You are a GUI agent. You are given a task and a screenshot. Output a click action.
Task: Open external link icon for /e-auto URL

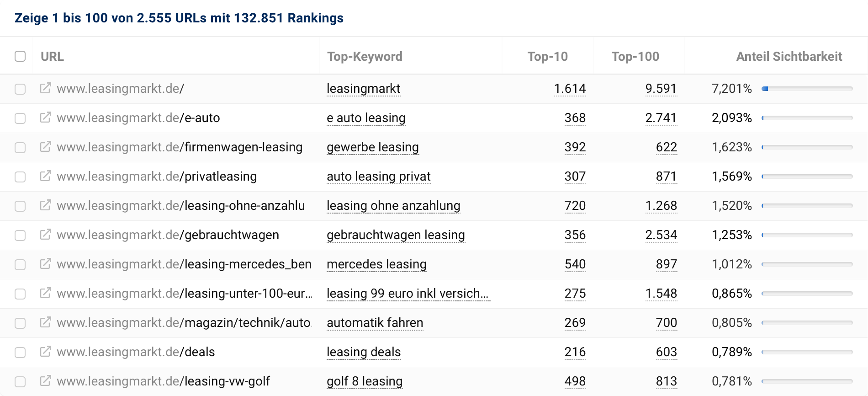[x=45, y=118]
